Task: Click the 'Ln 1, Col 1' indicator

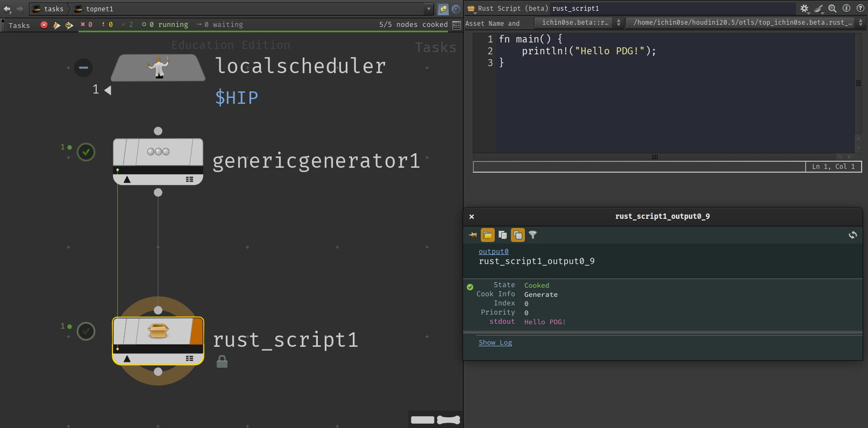Action: pos(833,167)
